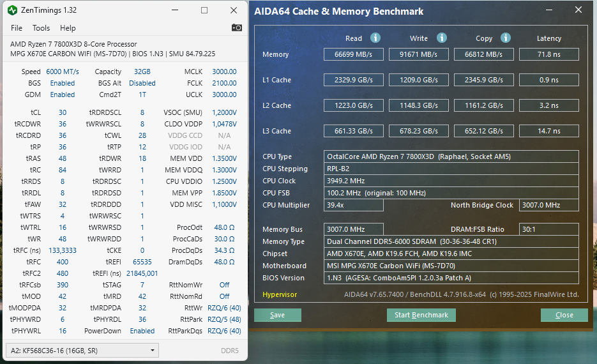Click the CPU Multiplier value 39.4x
597x364 pixels.
click(x=353, y=205)
